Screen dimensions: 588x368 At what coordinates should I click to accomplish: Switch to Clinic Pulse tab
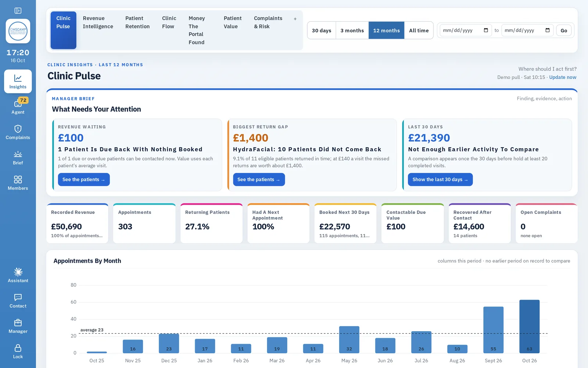click(x=63, y=30)
